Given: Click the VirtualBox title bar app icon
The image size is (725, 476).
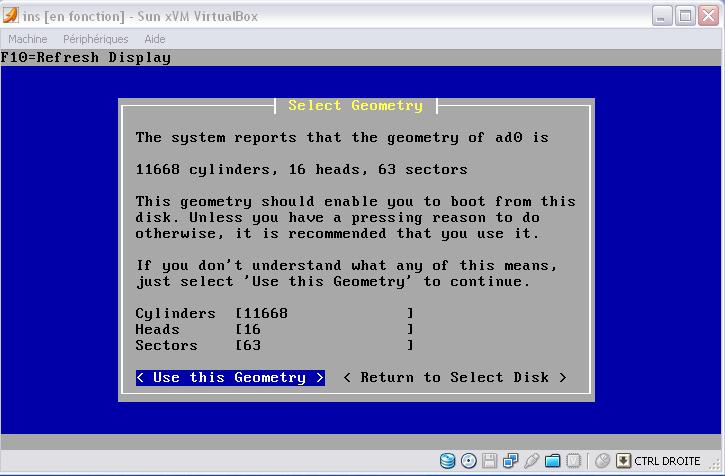Looking at the screenshot, I should tap(11, 16).
